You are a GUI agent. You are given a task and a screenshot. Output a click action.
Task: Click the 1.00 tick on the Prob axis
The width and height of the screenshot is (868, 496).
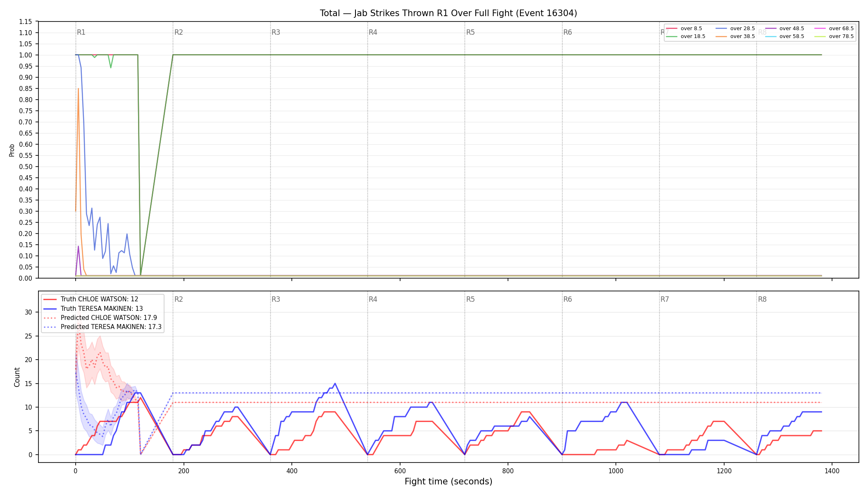[x=25, y=55]
